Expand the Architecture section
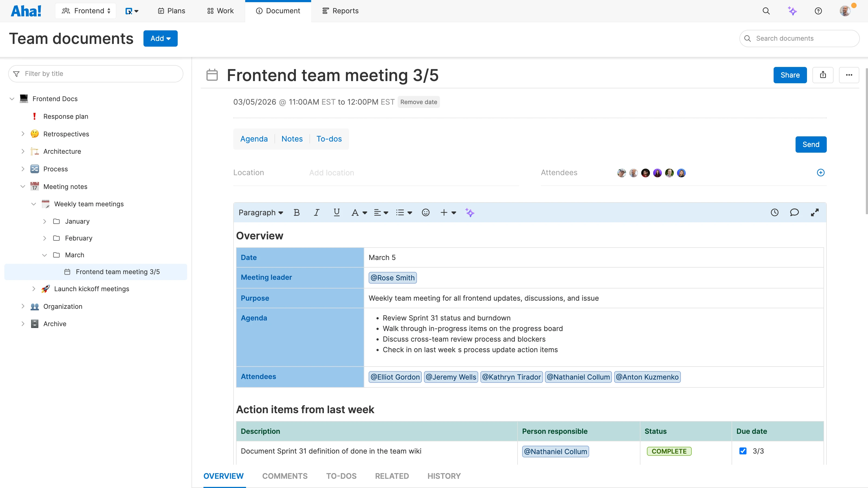Screen dimensions: 868x488 [x=23, y=151]
